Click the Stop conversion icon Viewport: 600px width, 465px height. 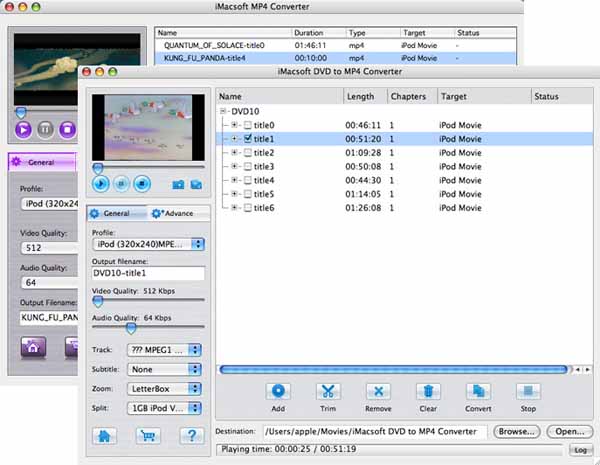click(528, 392)
